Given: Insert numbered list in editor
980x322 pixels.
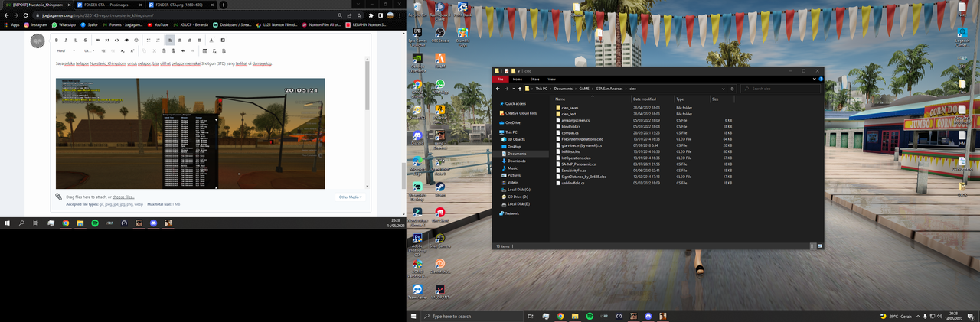Looking at the screenshot, I should (x=158, y=41).
